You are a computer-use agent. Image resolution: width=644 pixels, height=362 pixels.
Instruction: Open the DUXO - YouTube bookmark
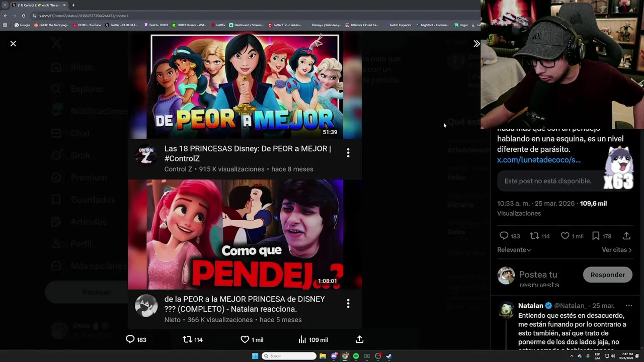[x=87, y=25]
